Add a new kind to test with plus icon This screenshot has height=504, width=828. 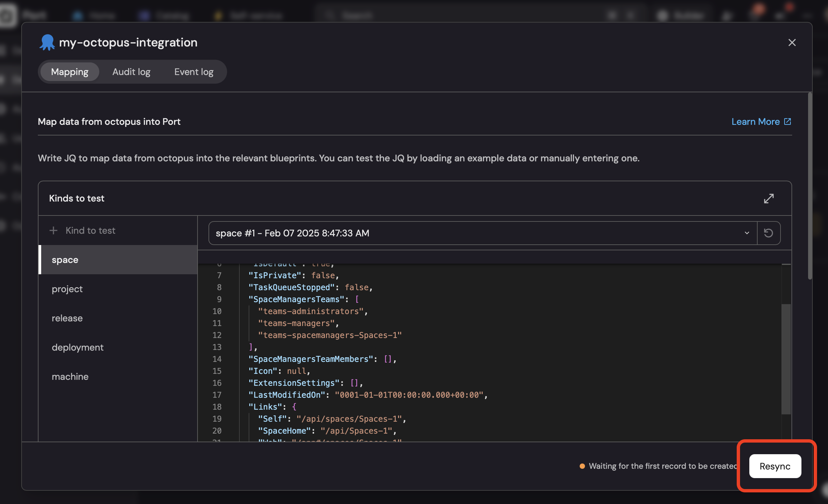click(54, 230)
